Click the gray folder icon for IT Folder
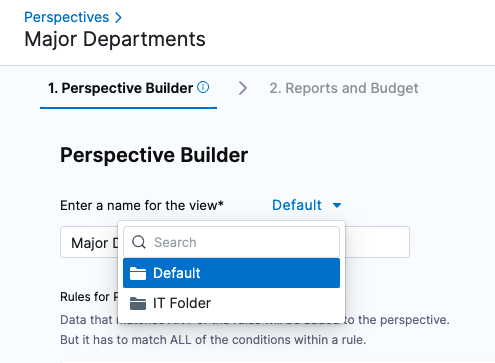The image size is (495, 363). tap(138, 303)
